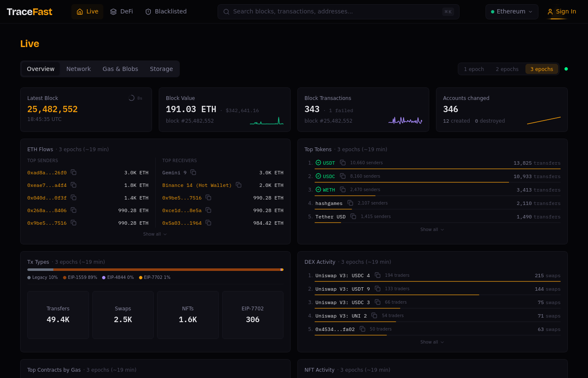Open the Transfers 49.4K card

(58, 315)
